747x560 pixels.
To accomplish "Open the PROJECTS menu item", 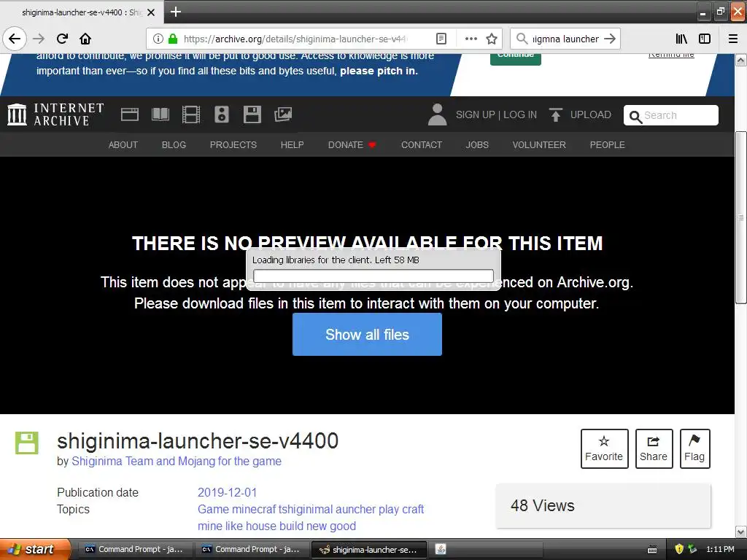I will click(233, 145).
